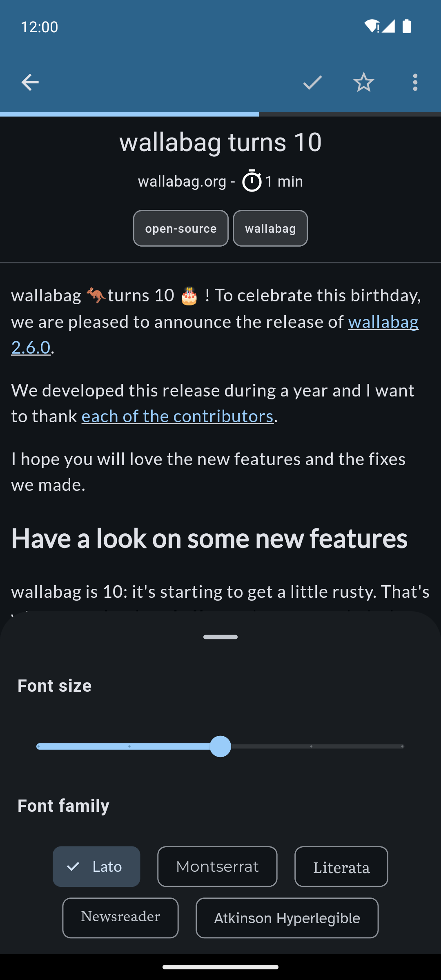Switch font to Literata
Screen dimensions: 441x980
pos(341,866)
